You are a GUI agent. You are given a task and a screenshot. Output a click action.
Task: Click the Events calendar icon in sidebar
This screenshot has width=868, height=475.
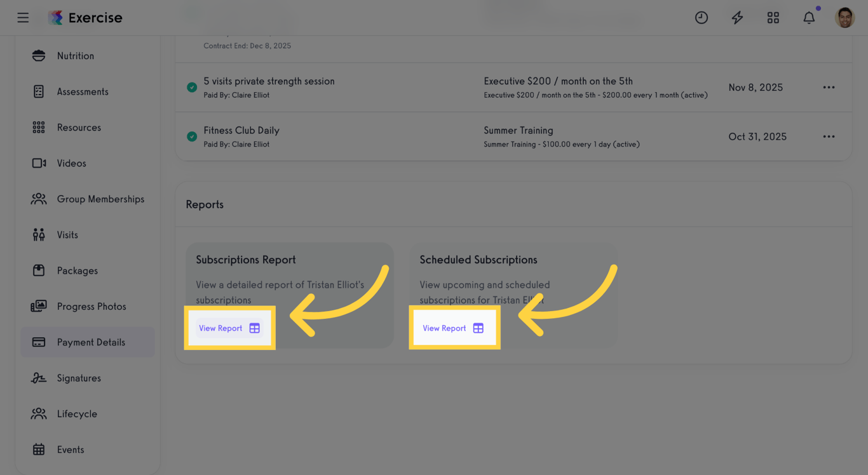39,450
